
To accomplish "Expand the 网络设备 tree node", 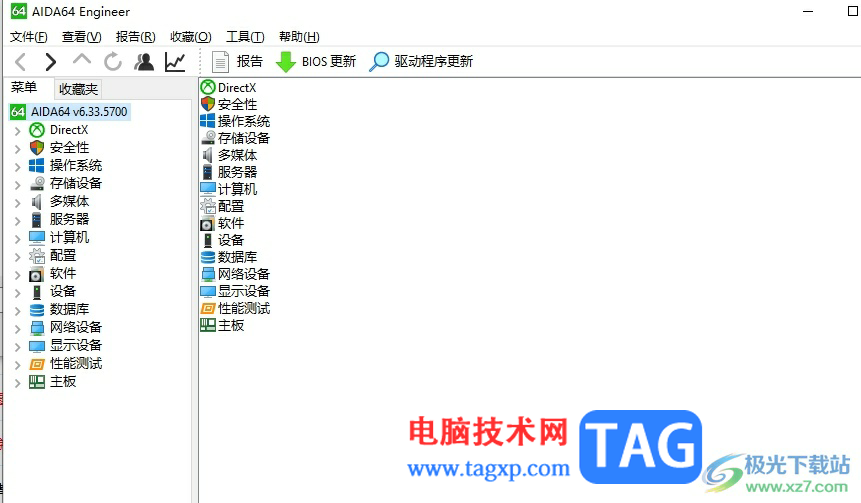I will pyautogui.click(x=18, y=328).
